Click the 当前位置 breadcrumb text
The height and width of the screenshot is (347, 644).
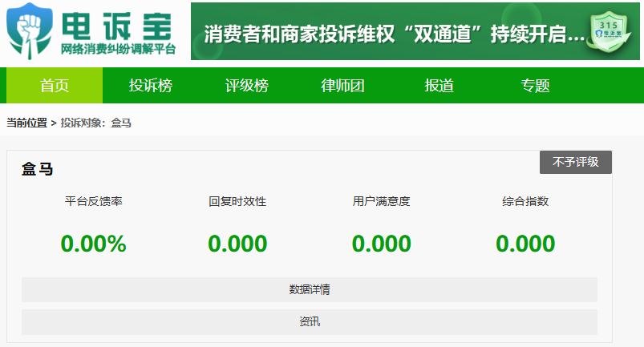click(26, 123)
